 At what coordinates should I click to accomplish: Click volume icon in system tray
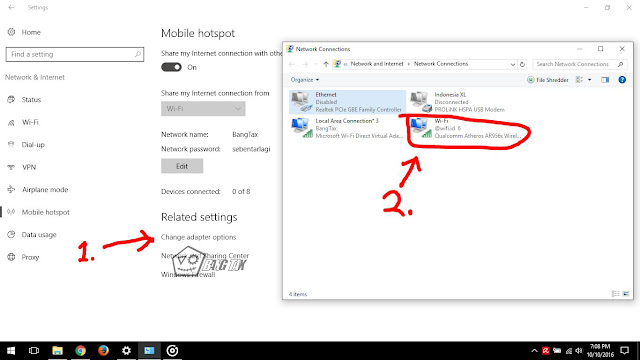(579, 351)
